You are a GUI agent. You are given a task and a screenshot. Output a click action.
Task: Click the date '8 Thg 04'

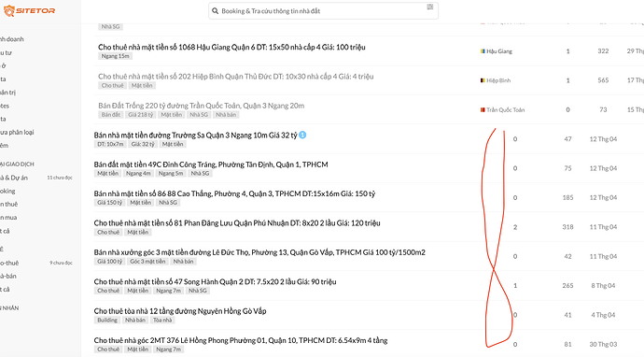click(603, 285)
